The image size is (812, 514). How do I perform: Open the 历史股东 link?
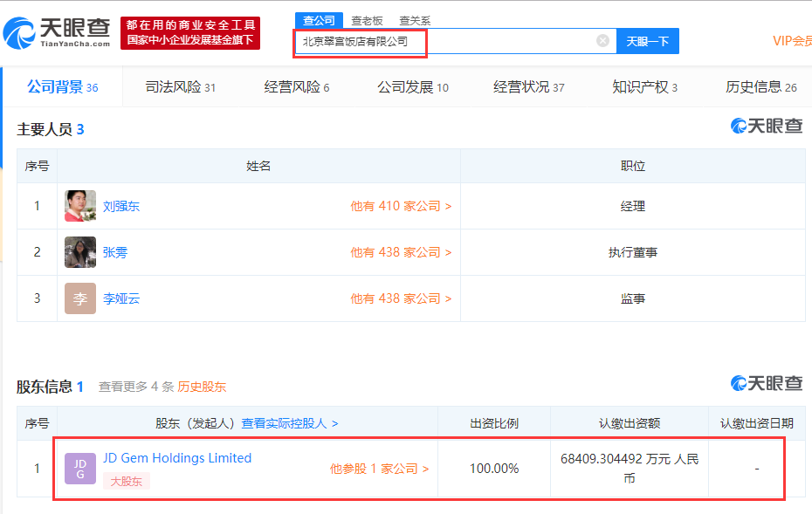tap(202, 387)
